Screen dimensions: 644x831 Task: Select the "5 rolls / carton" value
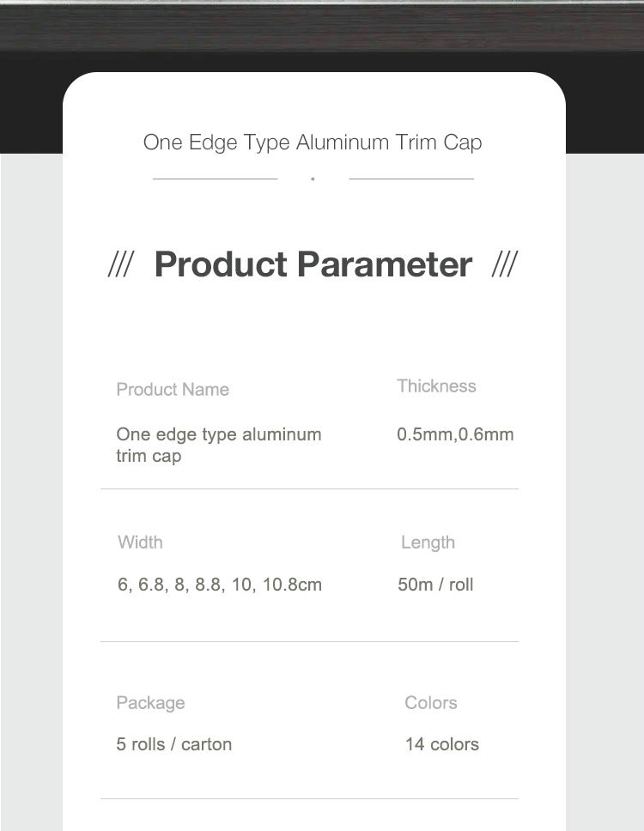coord(174,744)
